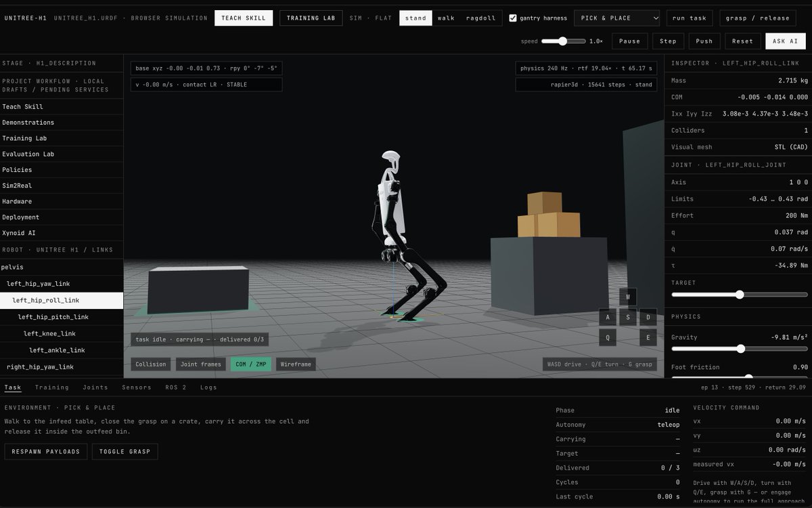The height and width of the screenshot is (508, 812).
Task: Open the ASK AI assistant
Action: [x=785, y=41]
